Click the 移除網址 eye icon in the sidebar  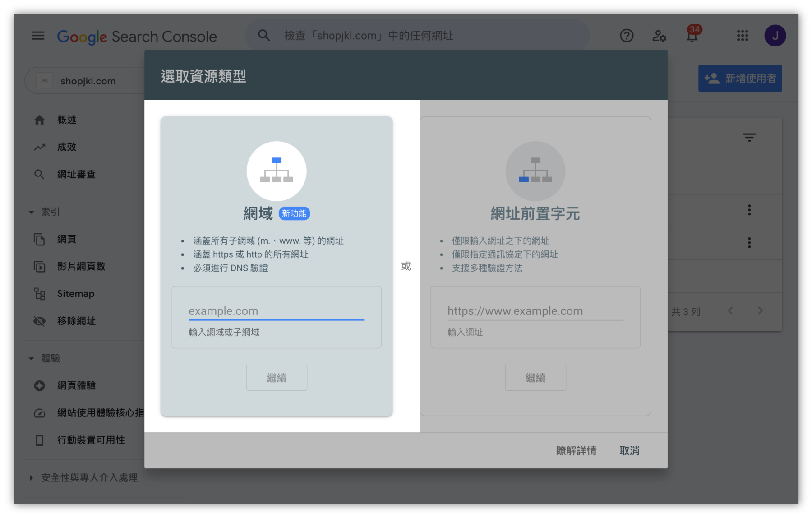click(x=40, y=321)
